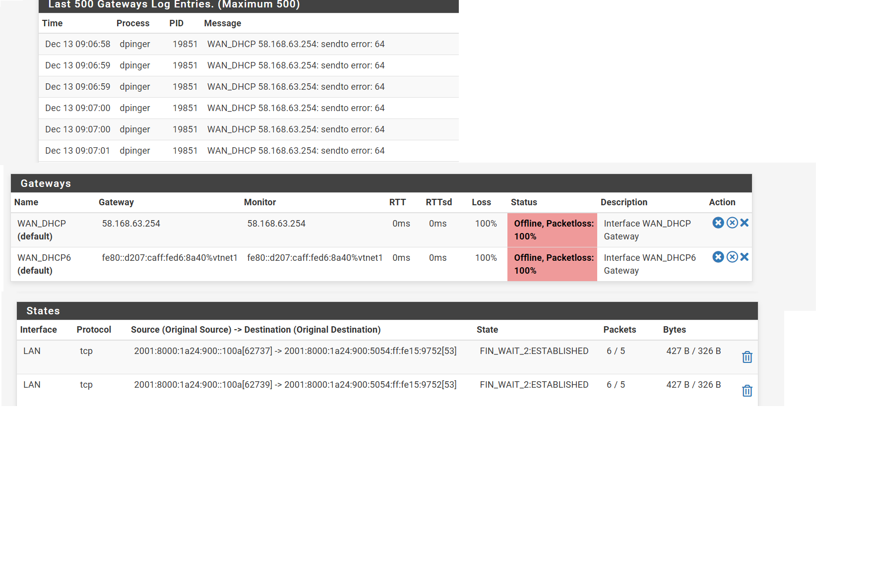Click the Packets column header in States table
Image resolution: width=871 pixels, height=588 pixels.
coord(620,330)
